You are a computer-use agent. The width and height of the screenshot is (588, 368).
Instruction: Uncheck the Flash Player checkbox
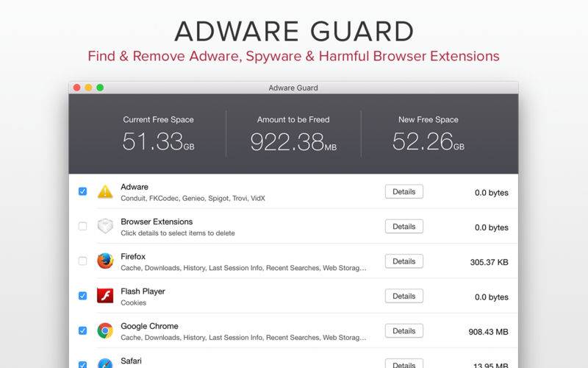coord(82,296)
